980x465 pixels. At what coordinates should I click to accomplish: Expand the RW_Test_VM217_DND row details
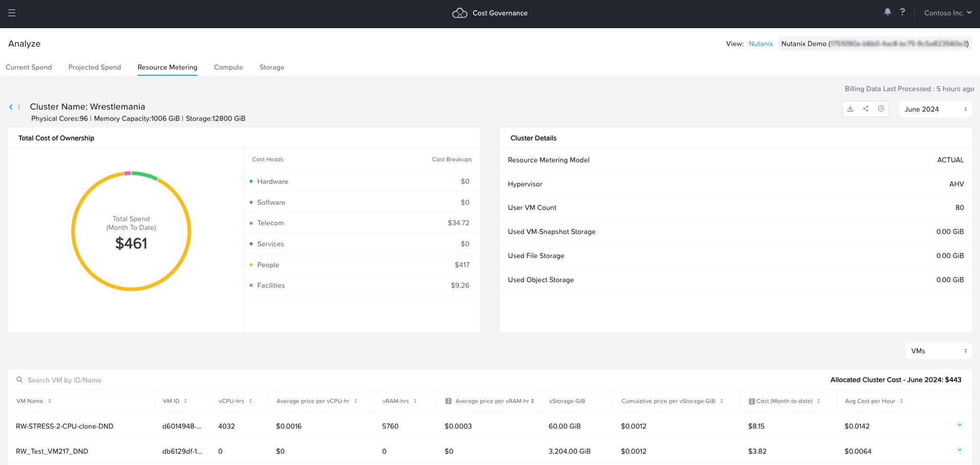click(x=959, y=450)
